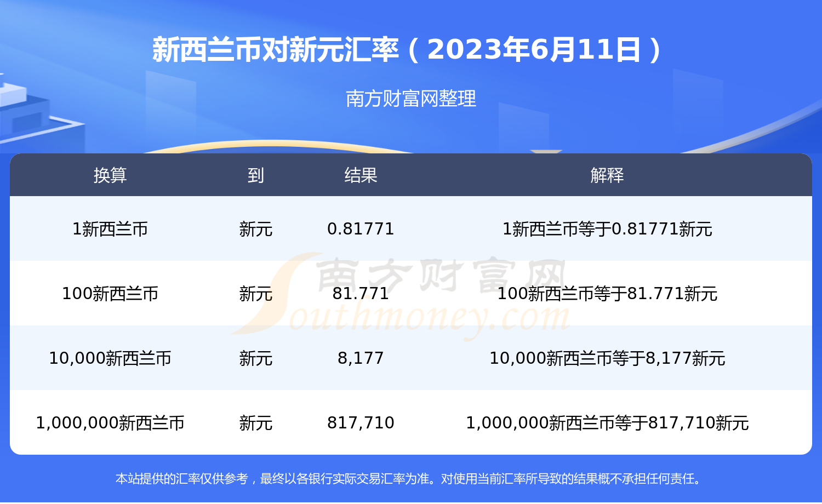Click explanation 1新西兰币等于0.81771新元
Image resolution: width=822 pixels, height=504 pixels.
607,229
